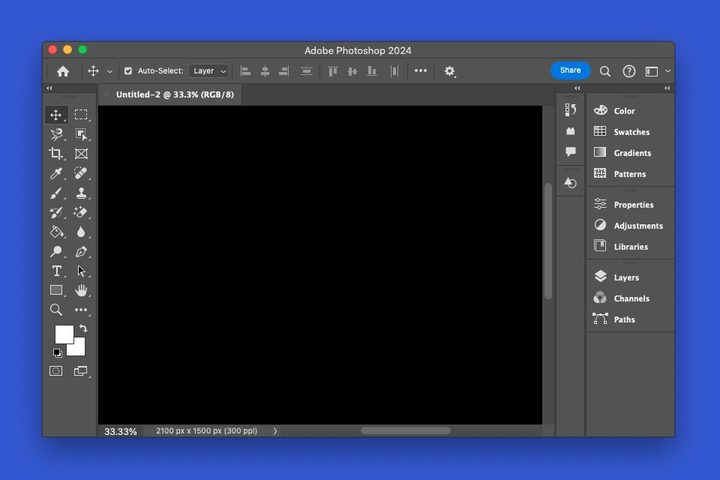Viewport: 720px width, 480px height.
Task: Select the Paint Bucket tool
Action: pos(56,232)
